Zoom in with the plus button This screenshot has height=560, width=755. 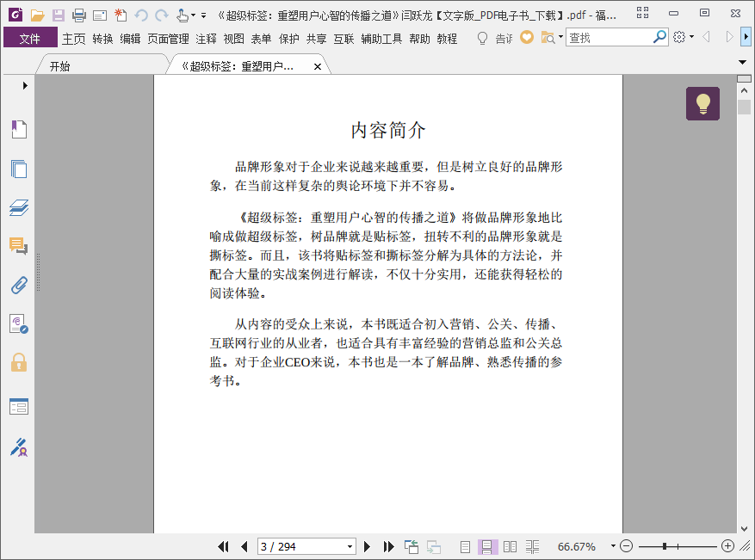point(727,546)
